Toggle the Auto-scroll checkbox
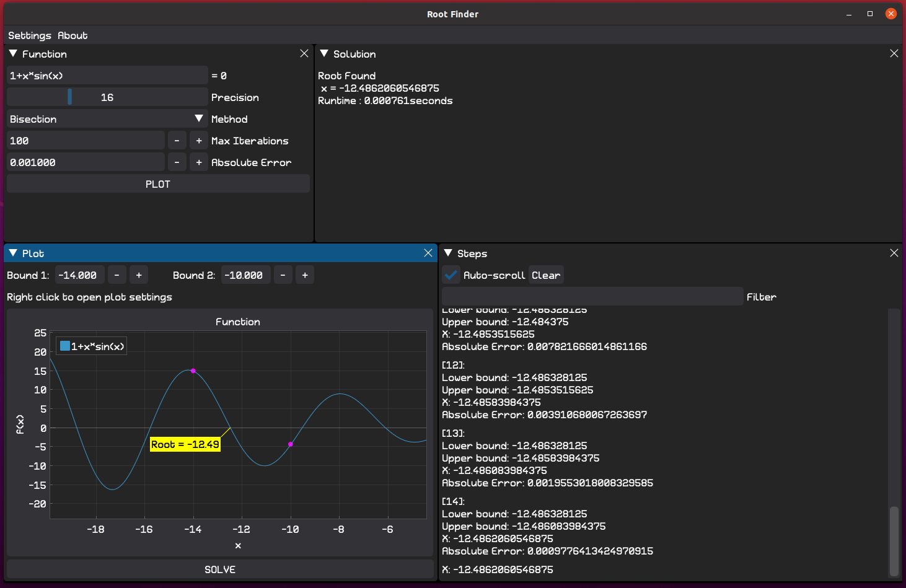 [x=451, y=275]
